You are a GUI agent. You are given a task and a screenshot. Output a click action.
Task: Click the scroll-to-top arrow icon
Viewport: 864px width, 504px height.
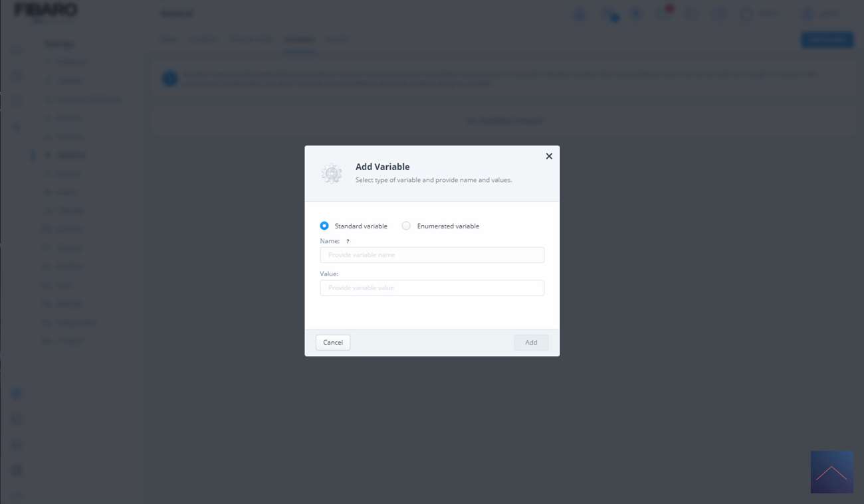[x=831, y=472]
